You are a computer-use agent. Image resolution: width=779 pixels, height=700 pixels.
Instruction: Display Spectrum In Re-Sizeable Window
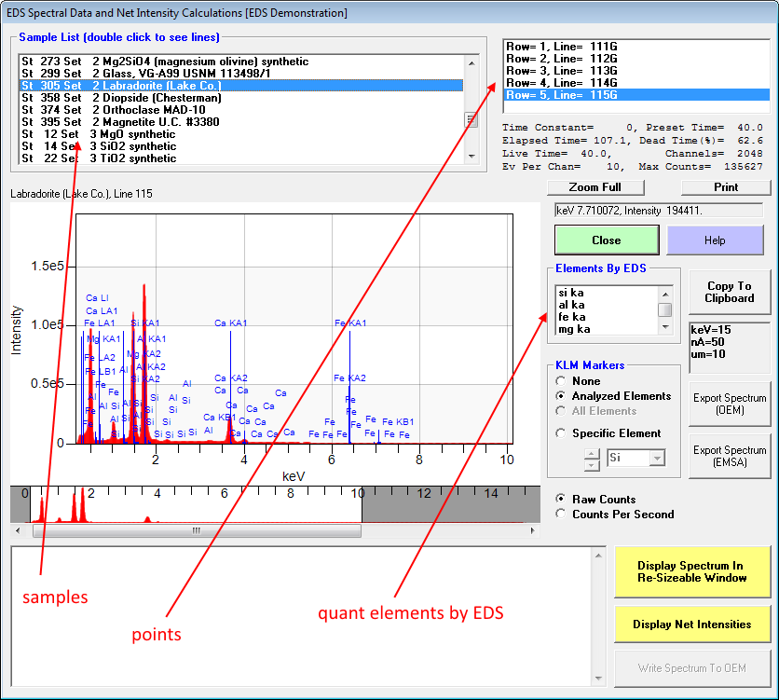click(x=691, y=571)
